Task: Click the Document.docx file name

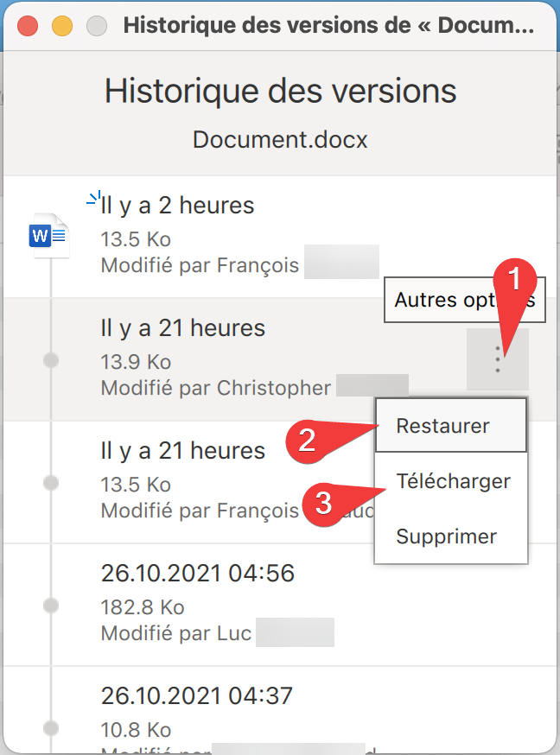Action: coord(280,140)
